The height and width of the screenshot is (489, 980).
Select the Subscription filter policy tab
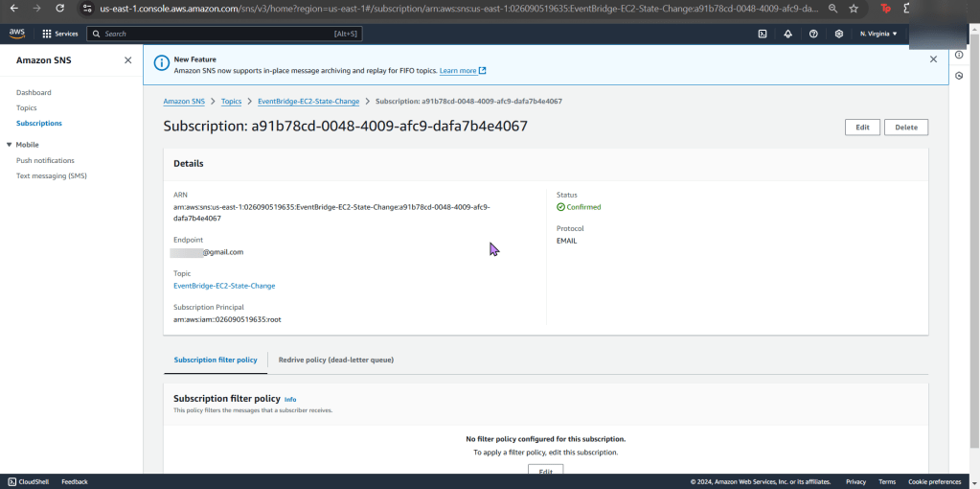pyautogui.click(x=216, y=360)
